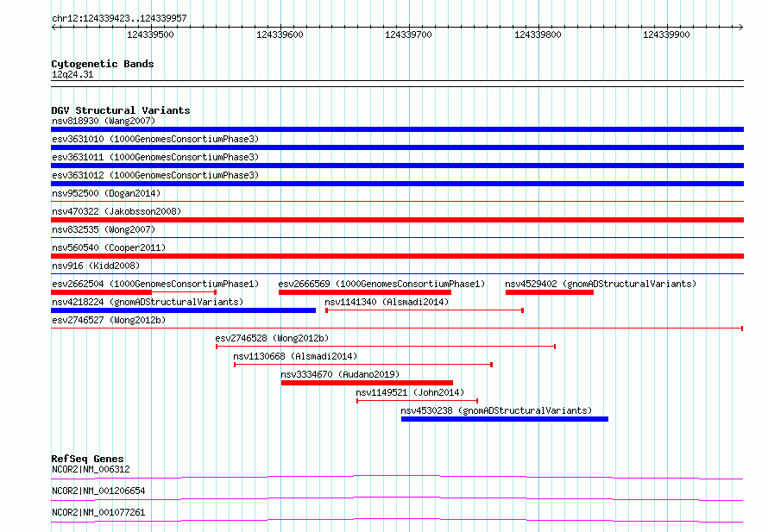
Task: Select the blue bar under nsv4530238
Action: click(505, 419)
